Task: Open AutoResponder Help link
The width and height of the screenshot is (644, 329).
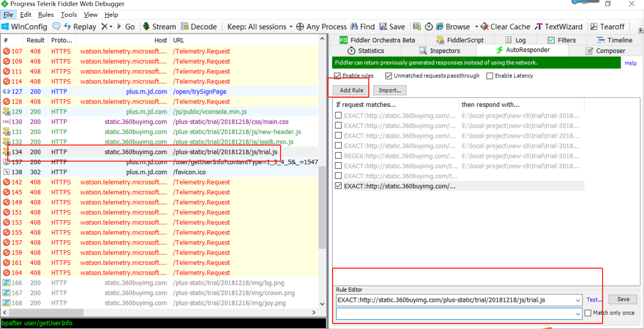Action: [631, 63]
